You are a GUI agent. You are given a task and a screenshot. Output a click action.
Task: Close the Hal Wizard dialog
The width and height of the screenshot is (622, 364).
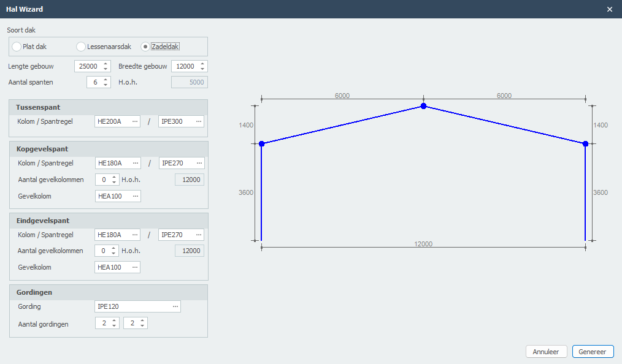point(609,9)
